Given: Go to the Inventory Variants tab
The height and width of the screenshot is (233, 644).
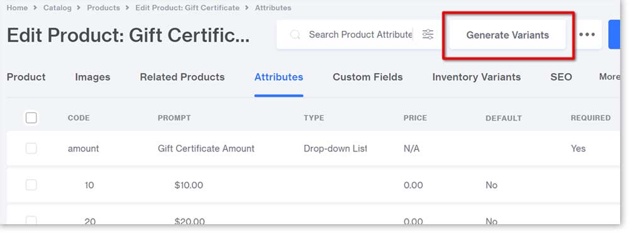Looking at the screenshot, I should point(477,77).
